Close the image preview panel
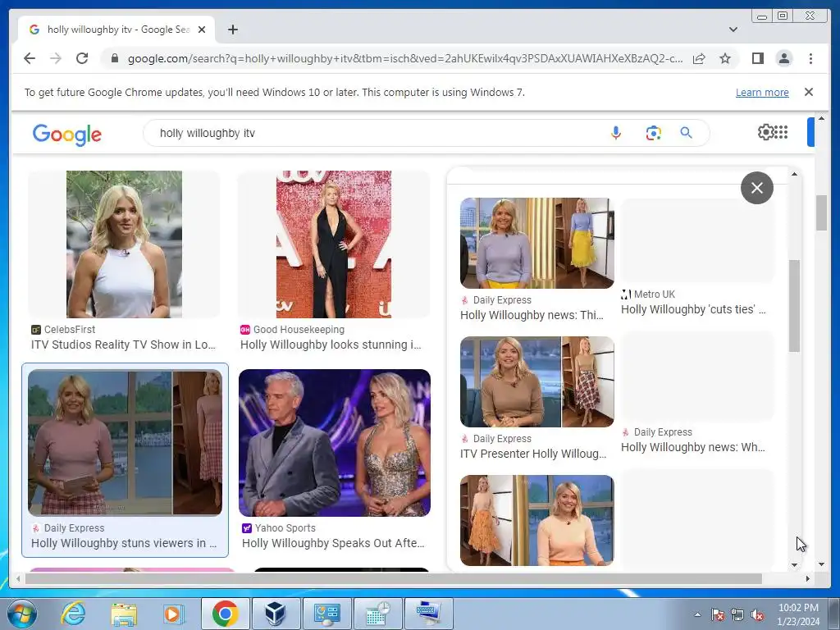840x630 pixels. tap(756, 188)
